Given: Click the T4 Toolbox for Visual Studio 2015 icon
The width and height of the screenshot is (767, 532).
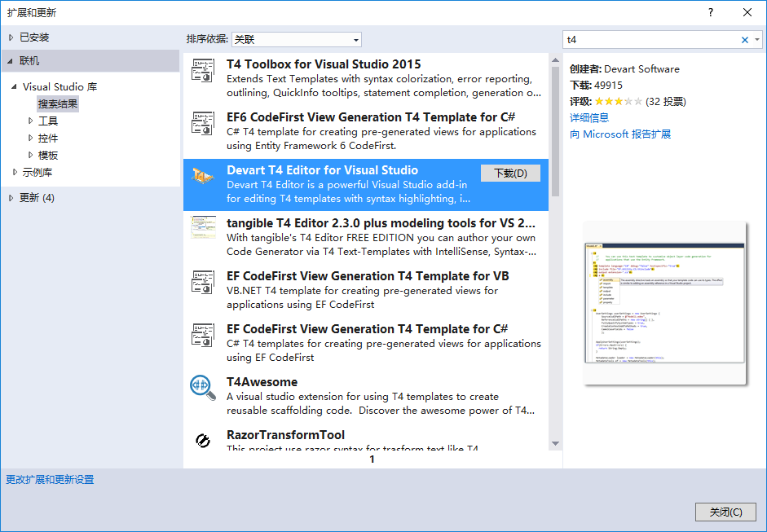Looking at the screenshot, I should coord(202,70).
